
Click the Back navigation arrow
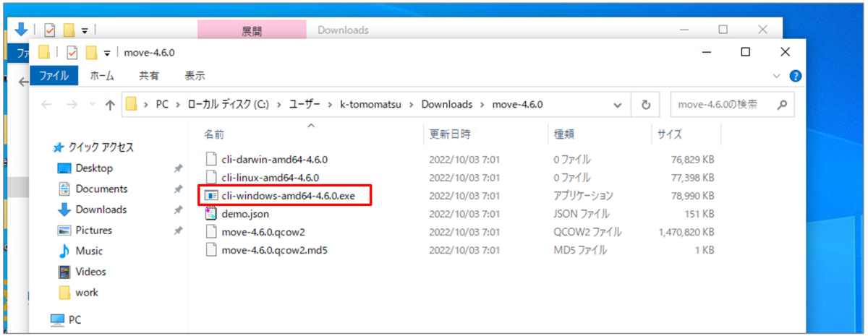click(46, 105)
